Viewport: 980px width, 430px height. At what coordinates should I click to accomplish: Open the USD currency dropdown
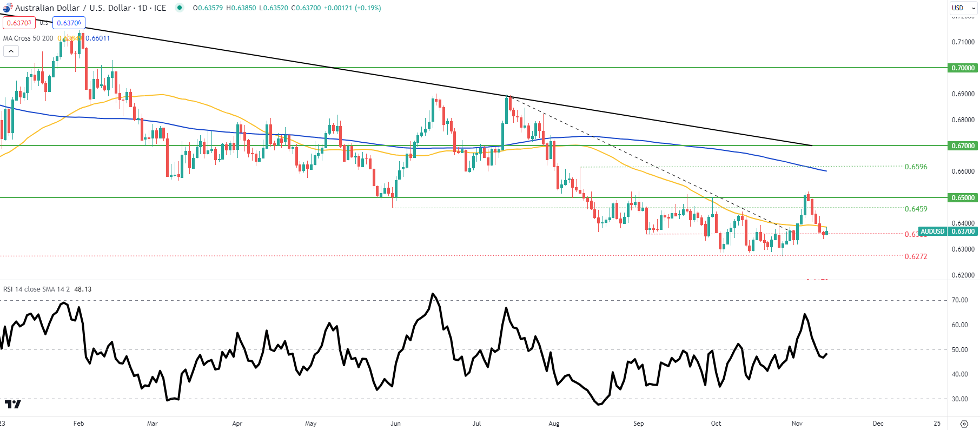pos(964,8)
